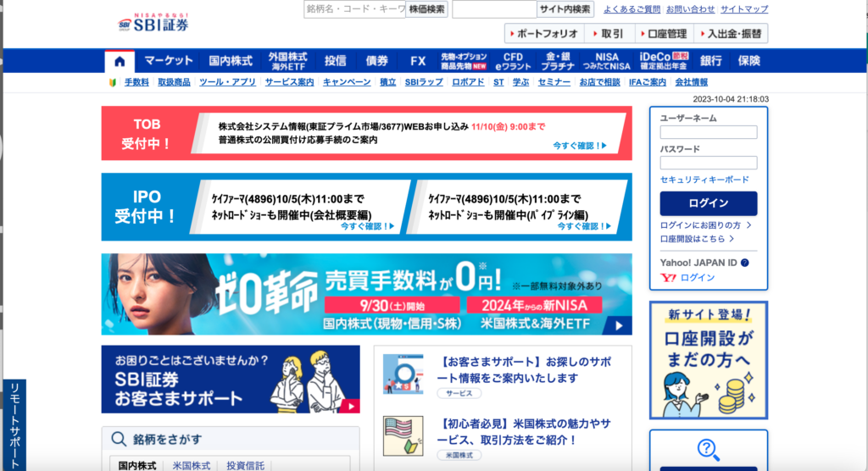Open the 口座管理 button
Viewport: 868px width, 471px height.
tap(663, 34)
